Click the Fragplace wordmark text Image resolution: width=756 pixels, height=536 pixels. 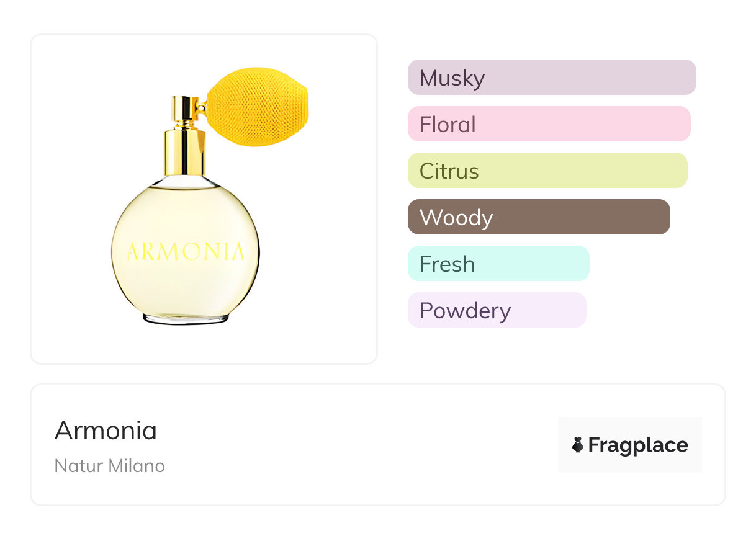[x=638, y=445]
